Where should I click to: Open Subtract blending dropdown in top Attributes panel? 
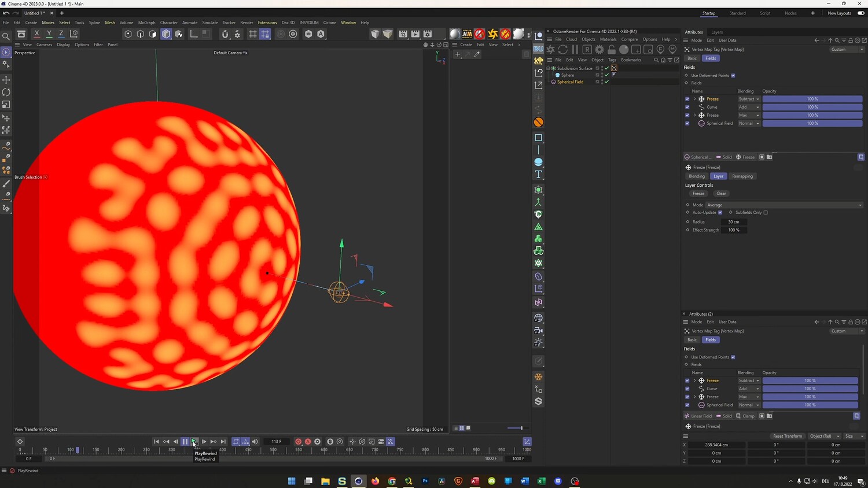point(749,99)
